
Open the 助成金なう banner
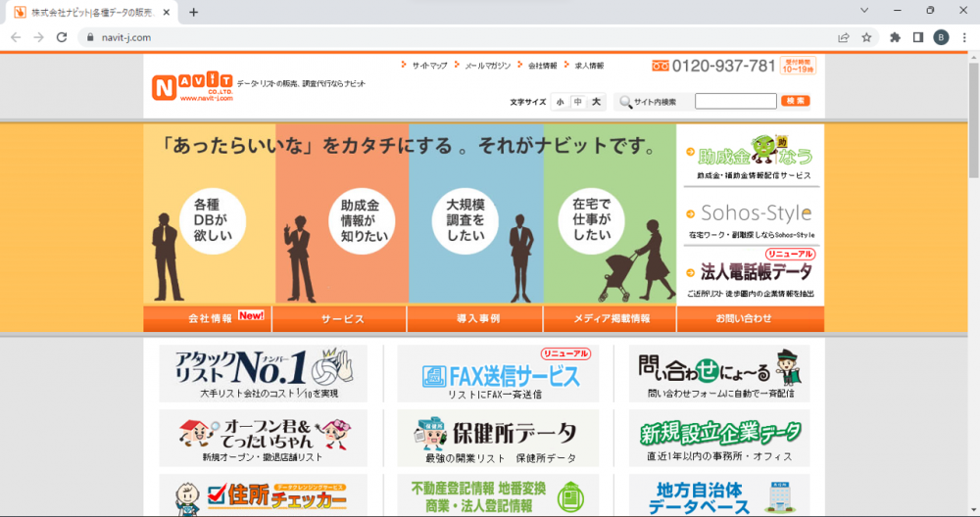(x=751, y=157)
